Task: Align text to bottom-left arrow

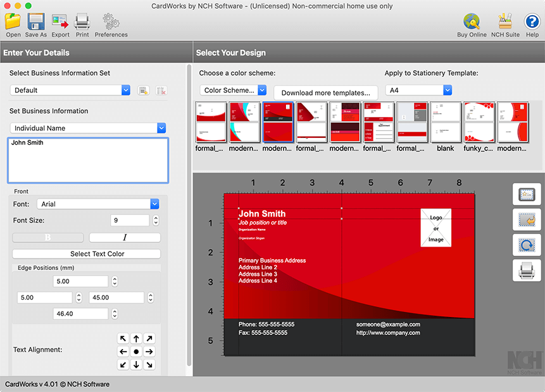Action: tap(123, 365)
